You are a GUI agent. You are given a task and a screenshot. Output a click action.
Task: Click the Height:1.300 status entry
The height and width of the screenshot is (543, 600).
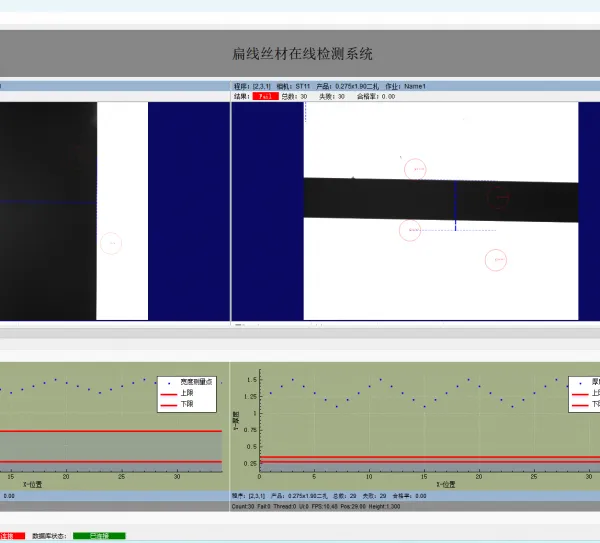[x=385, y=506]
